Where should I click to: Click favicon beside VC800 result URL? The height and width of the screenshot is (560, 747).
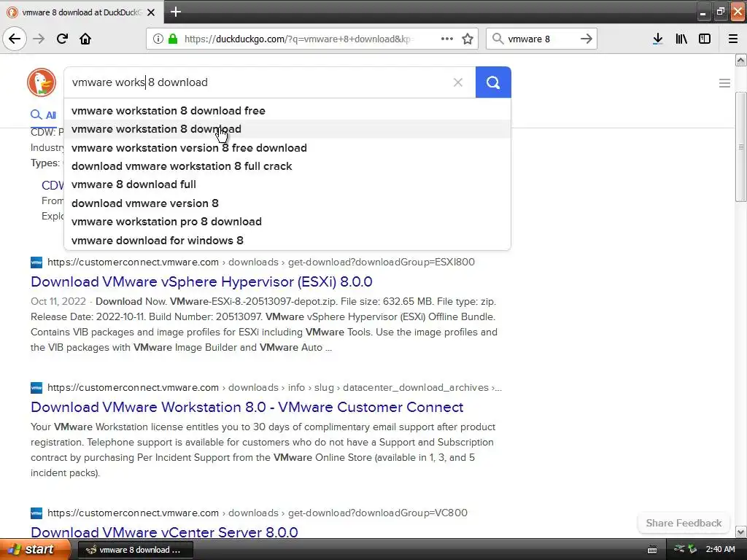point(36,513)
